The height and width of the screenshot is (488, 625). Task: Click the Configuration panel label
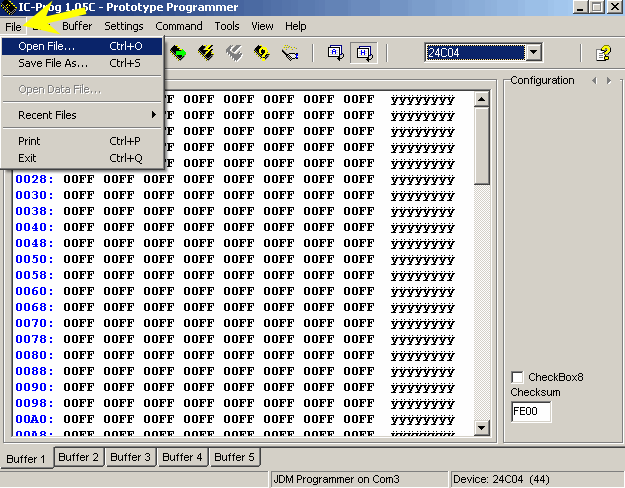pos(542,81)
